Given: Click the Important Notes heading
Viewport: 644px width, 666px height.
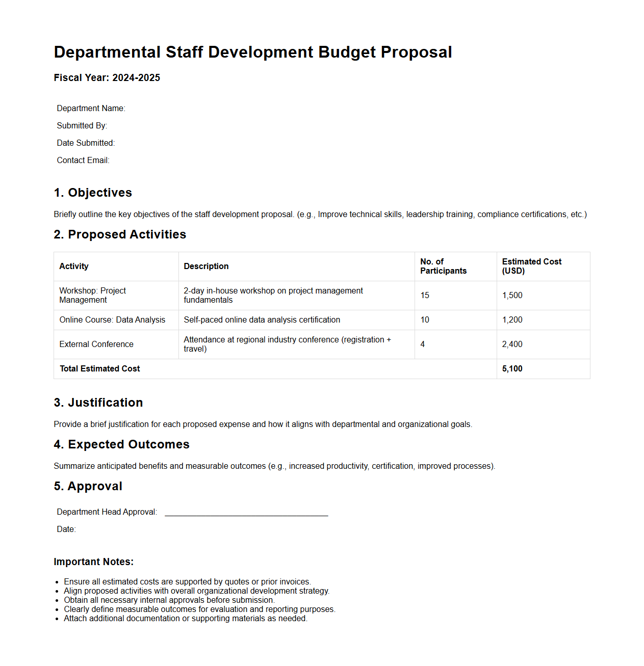Looking at the screenshot, I should [x=94, y=562].
